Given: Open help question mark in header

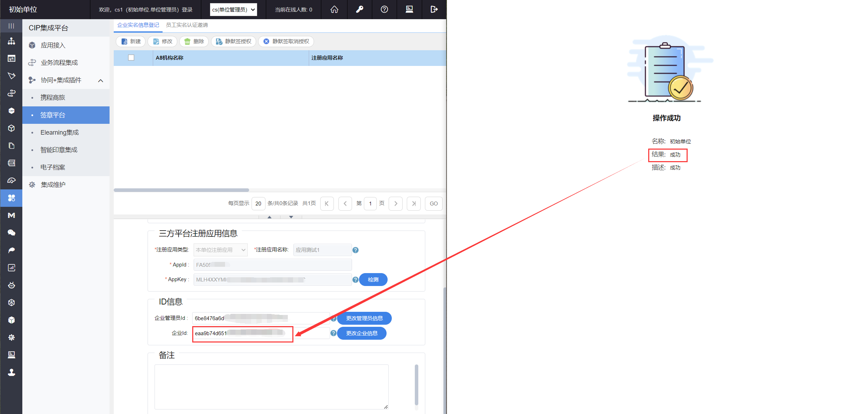Looking at the screenshot, I should (x=384, y=9).
